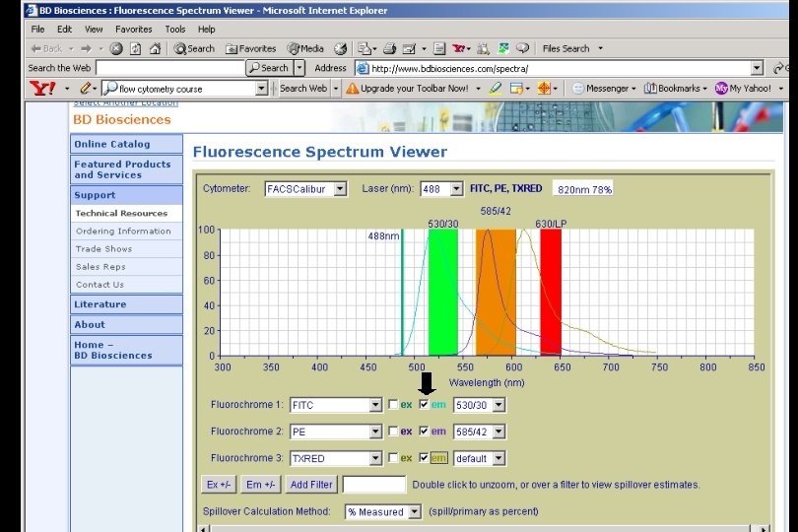Click the Ex +/- button
This screenshot has width=798, height=532.
point(219,485)
